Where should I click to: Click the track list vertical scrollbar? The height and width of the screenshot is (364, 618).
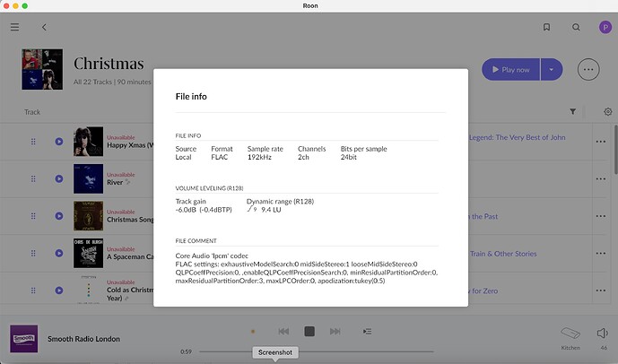click(x=615, y=150)
